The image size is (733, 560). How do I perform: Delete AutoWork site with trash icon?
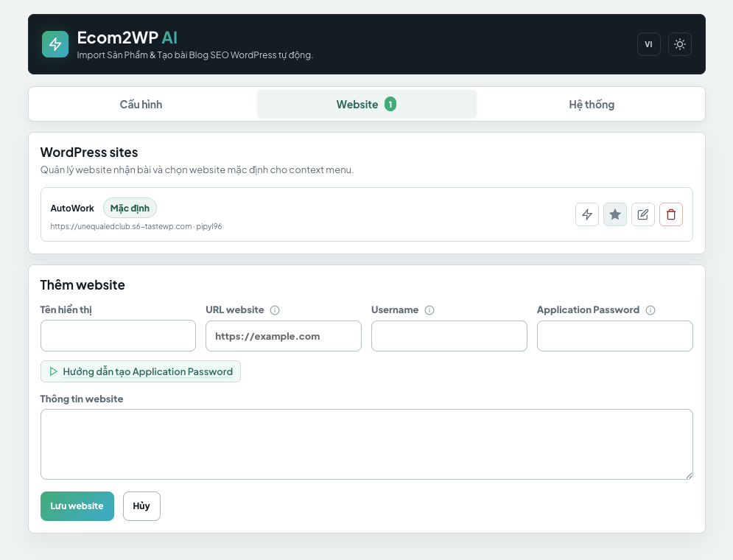click(671, 214)
